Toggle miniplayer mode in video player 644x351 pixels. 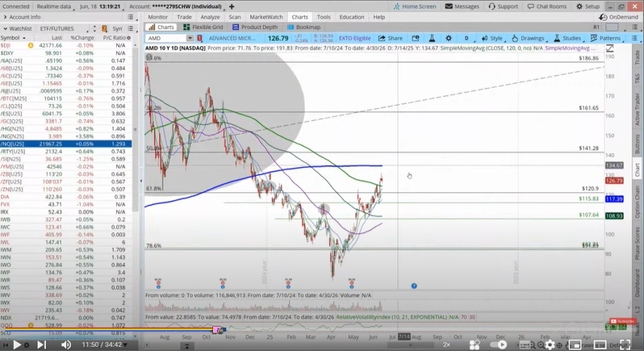click(575, 344)
